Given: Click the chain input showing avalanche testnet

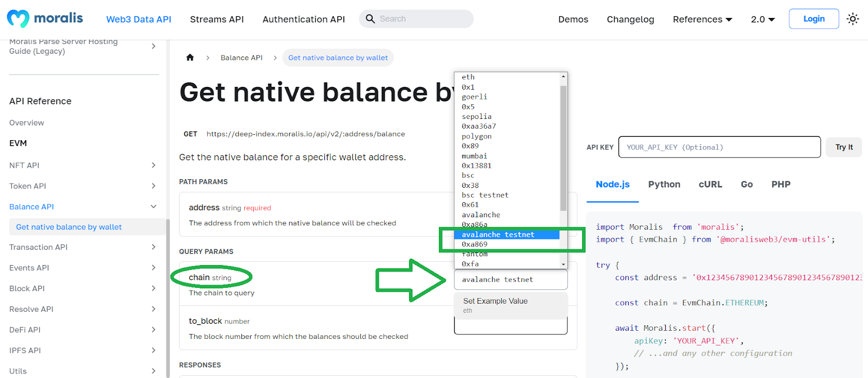Looking at the screenshot, I should (510, 280).
